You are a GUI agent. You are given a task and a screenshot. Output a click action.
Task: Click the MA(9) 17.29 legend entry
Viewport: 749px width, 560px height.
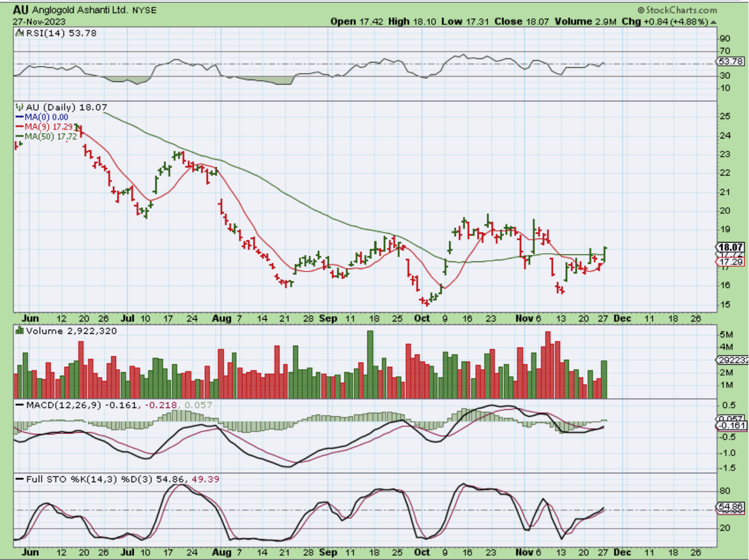click(x=45, y=127)
